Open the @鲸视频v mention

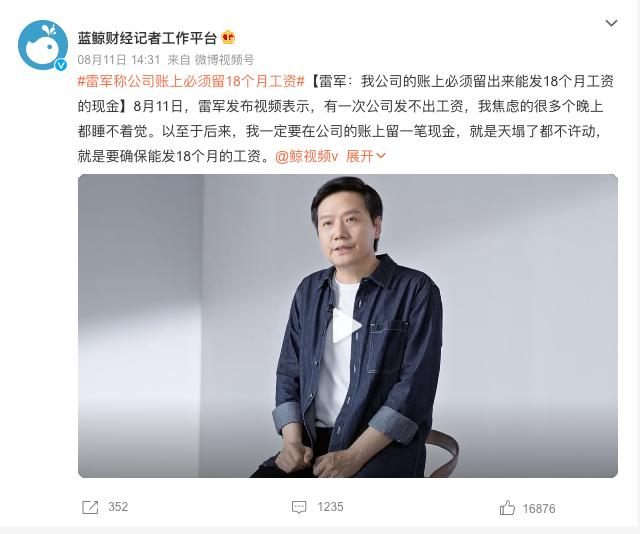tap(307, 156)
